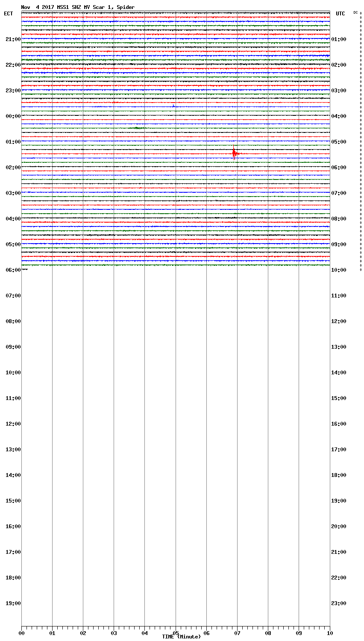Select the 00:00 label on the ECT axis
Image resolution: width=364 pixels, height=641 pixels.
click(13, 116)
